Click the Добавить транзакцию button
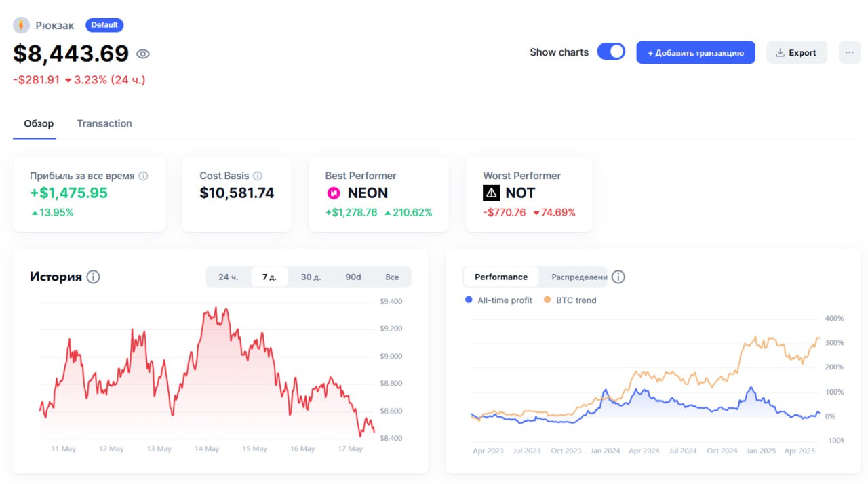This screenshot has height=484, width=868. coord(696,52)
